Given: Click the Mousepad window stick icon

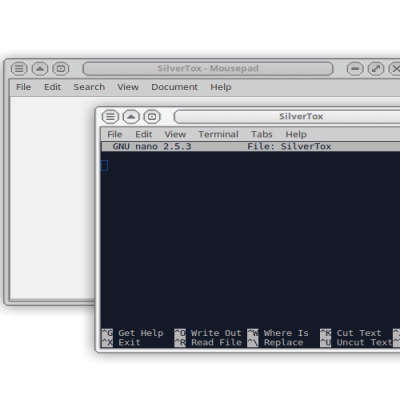Looking at the screenshot, I should click(x=61, y=69).
